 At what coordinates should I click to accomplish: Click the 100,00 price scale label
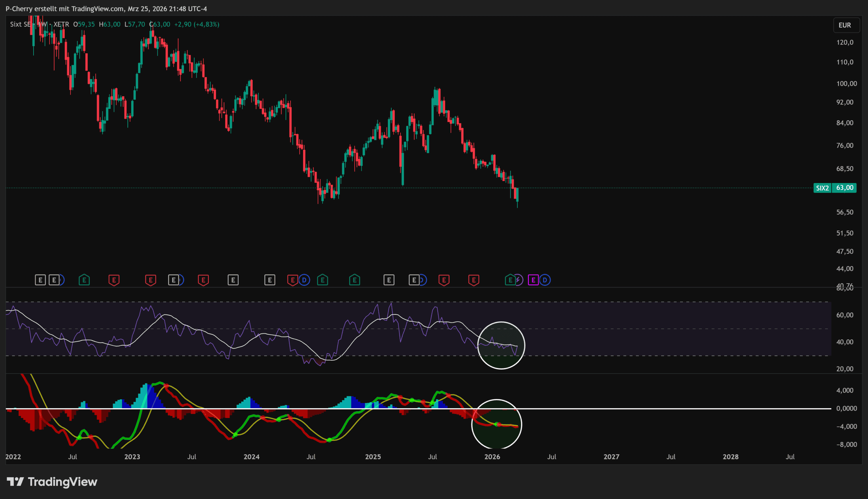(x=846, y=84)
